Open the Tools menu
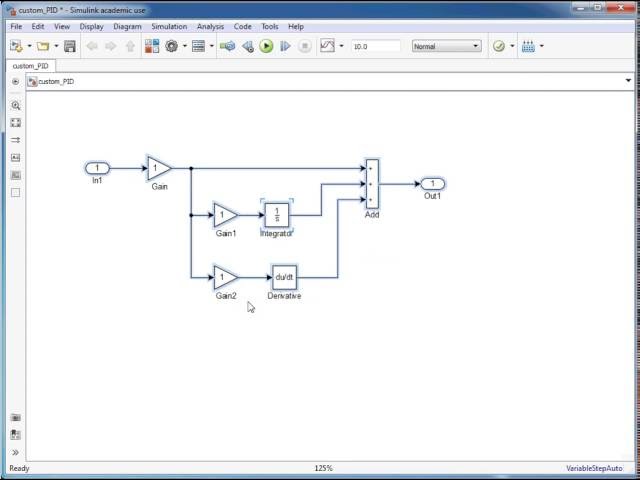The width and height of the screenshot is (640, 480). tap(269, 27)
